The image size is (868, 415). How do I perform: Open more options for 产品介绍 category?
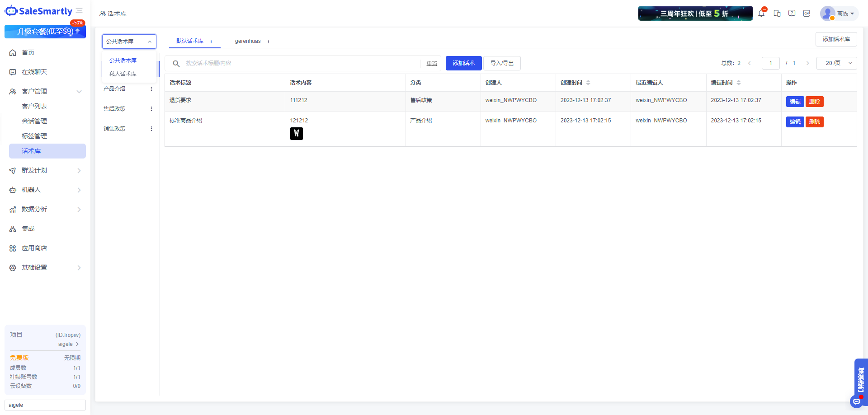(x=151, y=89)
